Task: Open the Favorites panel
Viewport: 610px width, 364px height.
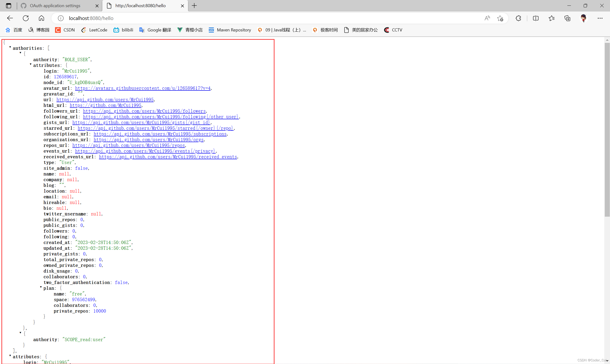Action: 552,18
